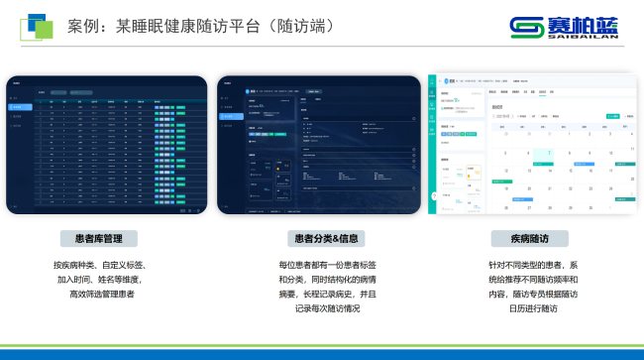Click the 赛柏蓝 SAIBAILAN logo

(564, 28)
